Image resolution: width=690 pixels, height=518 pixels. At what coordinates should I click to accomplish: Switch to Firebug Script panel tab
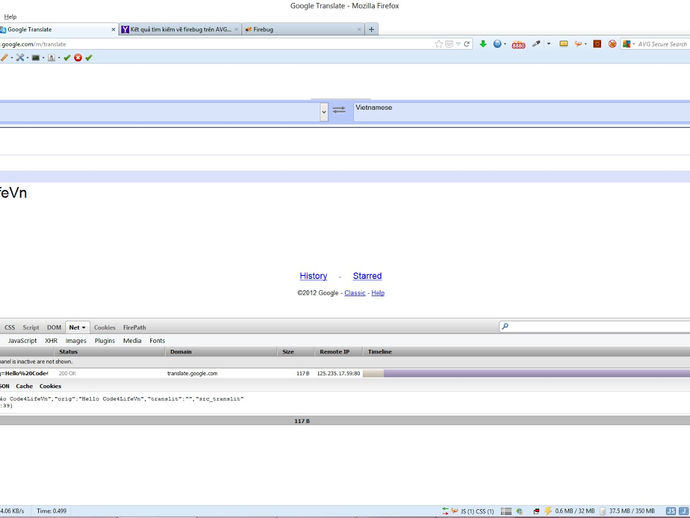click(x=31, y=327)
